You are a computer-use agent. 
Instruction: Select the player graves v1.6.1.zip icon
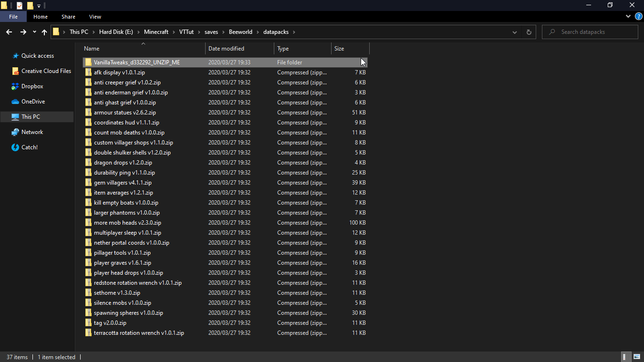click(x=88, y=263)
